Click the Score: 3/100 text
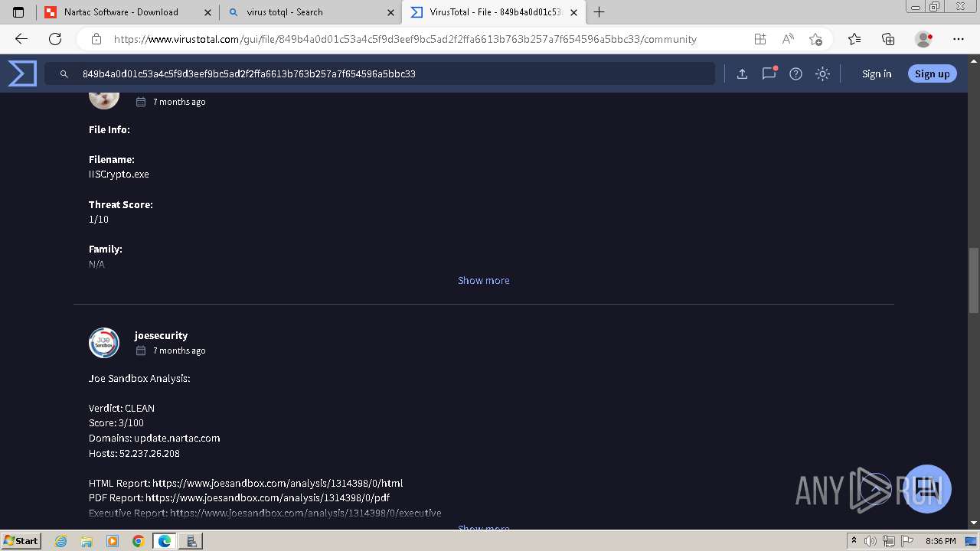This screenshot has width=980, height=551. 116,422
